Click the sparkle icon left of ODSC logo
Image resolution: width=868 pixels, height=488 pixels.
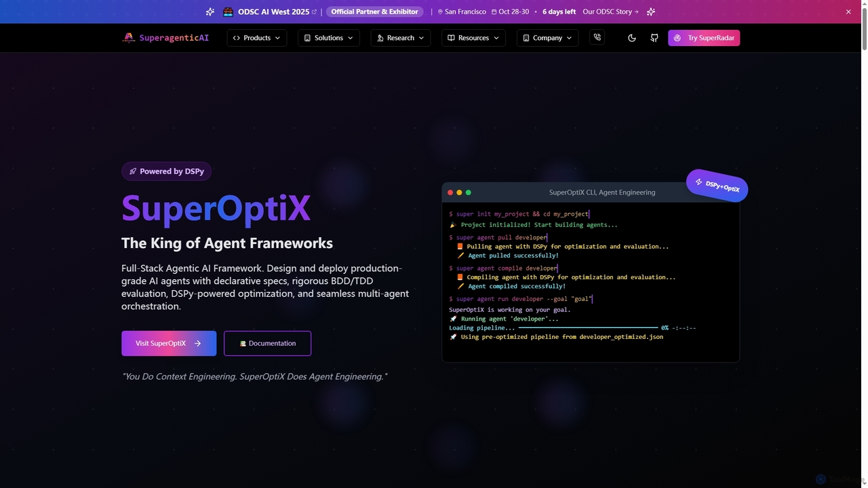point(210,12)
